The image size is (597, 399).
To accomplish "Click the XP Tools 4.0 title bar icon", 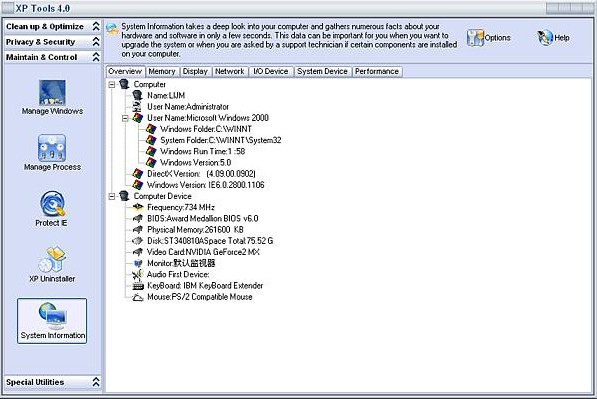I will click(x=8, y=8).
